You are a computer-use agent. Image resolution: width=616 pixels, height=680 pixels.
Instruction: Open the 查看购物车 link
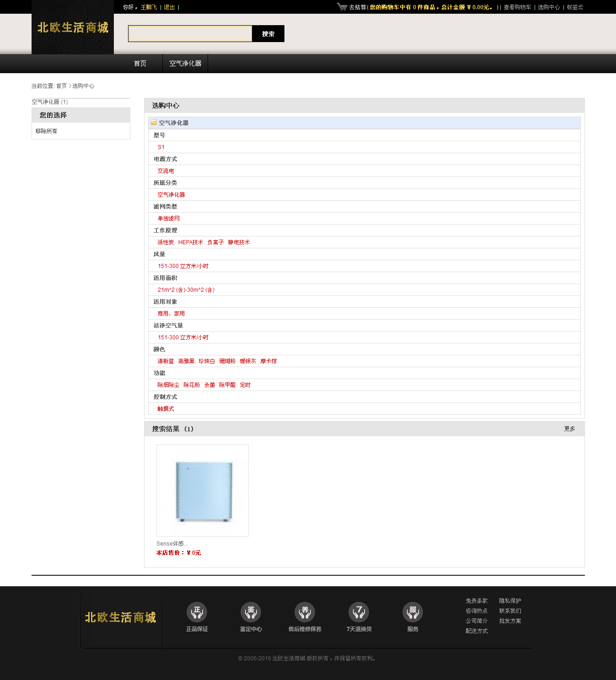[517, 7]
